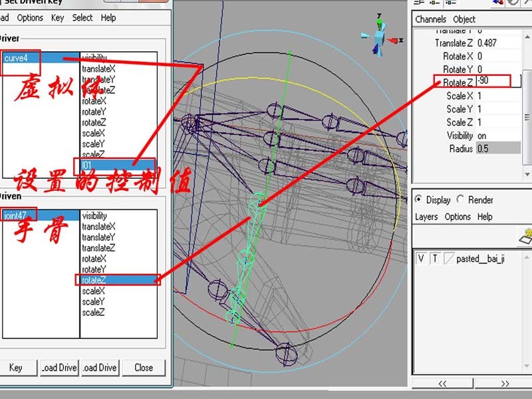Select the pasted__bai_ji layer name
The image size is (532, 399).
(x=480, y=259)
